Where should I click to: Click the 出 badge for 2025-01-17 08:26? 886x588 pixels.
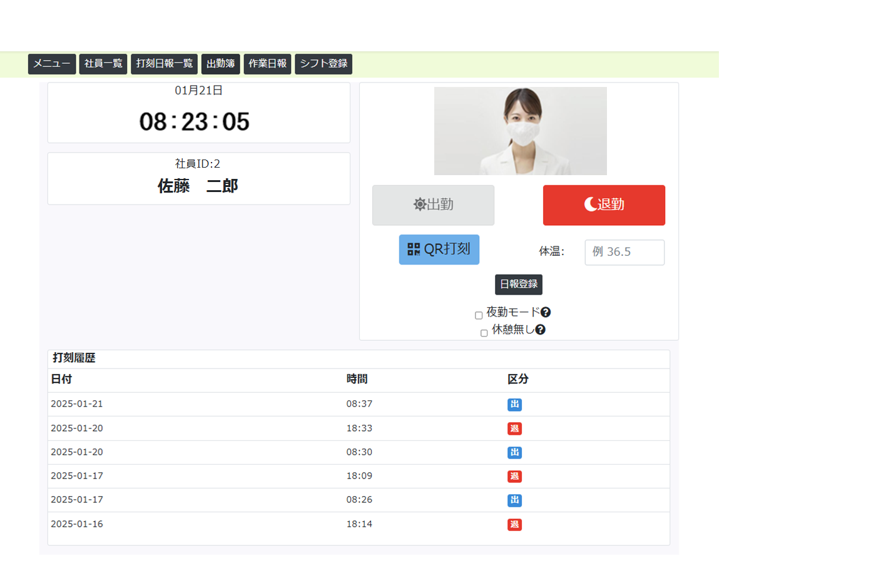pyautogui.click(x=514, y=500)
